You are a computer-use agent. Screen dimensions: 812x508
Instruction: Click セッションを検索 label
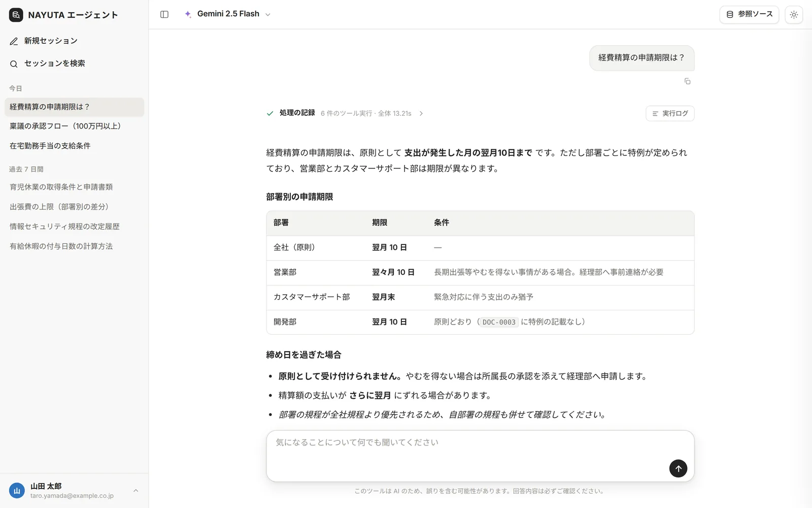(55, 63)
